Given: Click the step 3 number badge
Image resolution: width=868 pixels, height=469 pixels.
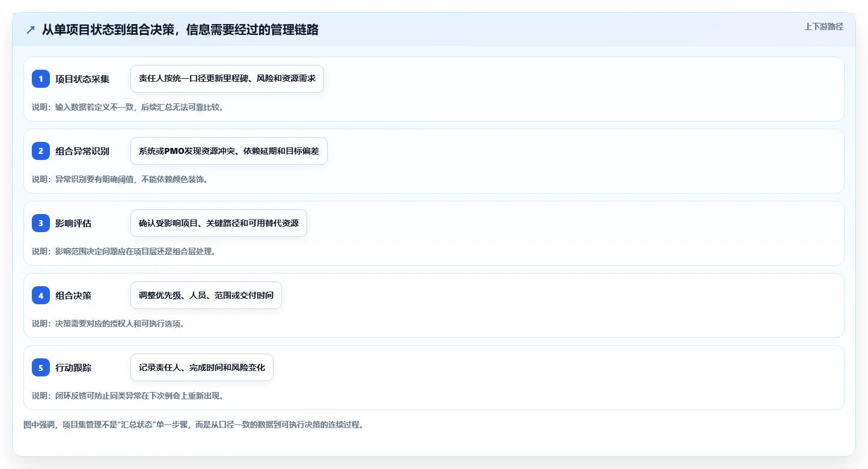Looking at the screenshot, I should click(x=41, y=223).
